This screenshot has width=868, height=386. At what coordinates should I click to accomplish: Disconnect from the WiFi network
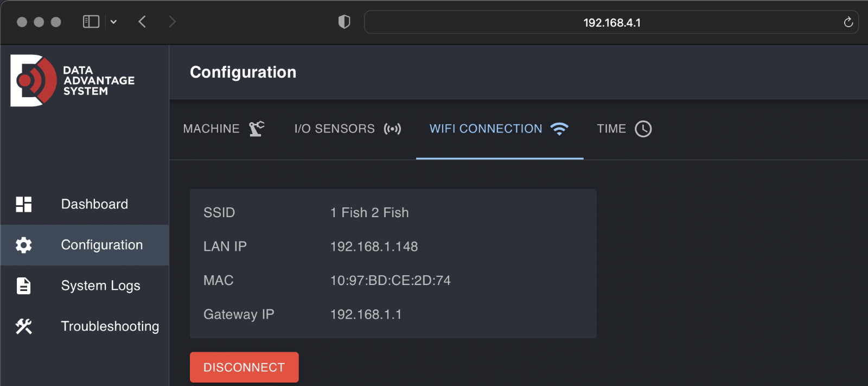click(x=244, y=368)
